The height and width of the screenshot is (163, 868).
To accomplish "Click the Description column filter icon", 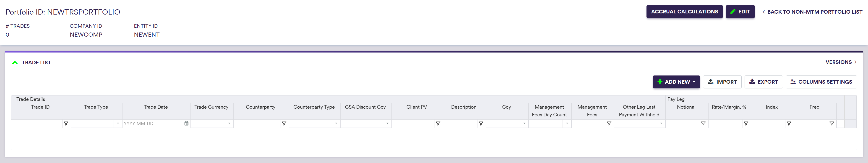I will [481, 124].
